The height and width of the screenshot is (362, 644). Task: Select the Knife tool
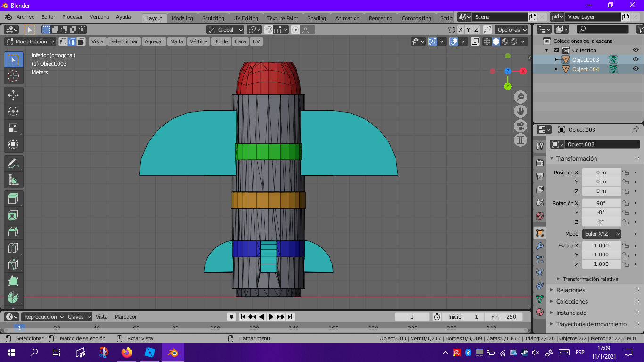pyautogui.click(x=13, y=265)
